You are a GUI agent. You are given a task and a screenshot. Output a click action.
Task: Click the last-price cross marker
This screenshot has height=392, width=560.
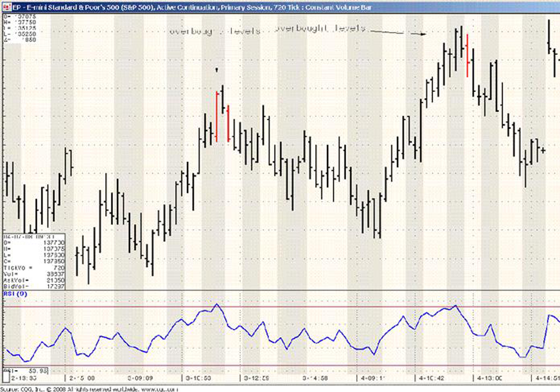543,150
